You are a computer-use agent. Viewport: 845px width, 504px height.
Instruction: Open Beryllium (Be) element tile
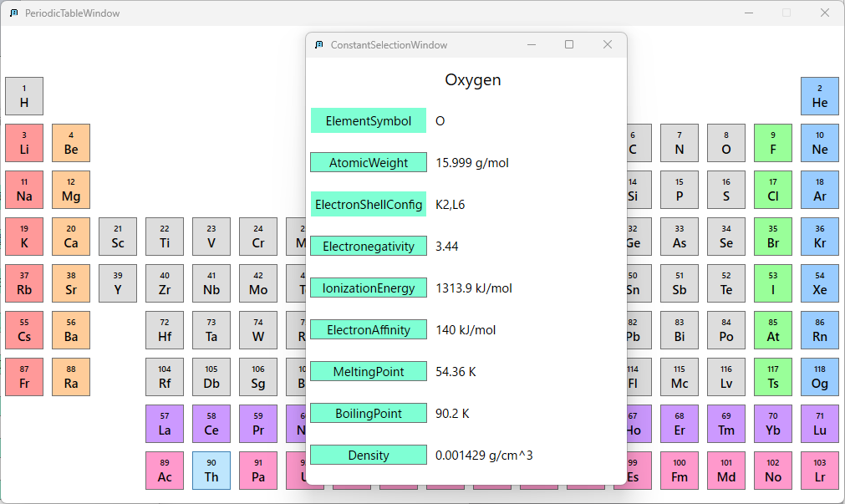tap(71, 143)
